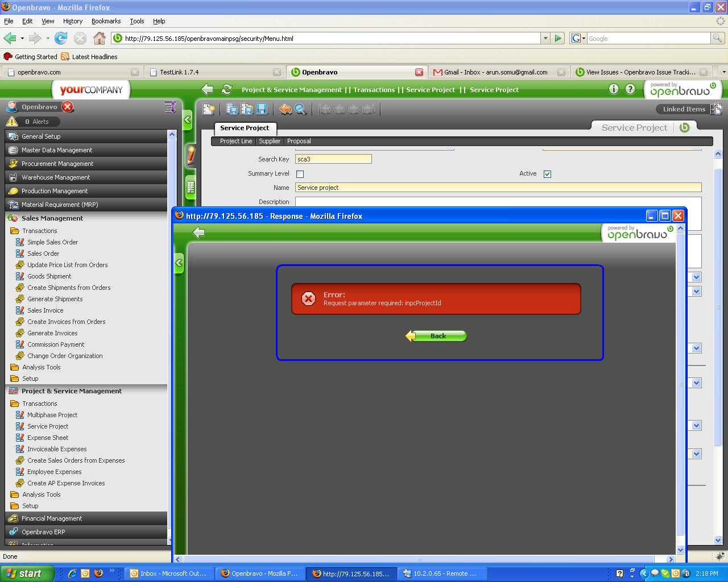
Task: Switch to the grid view icon
Action: [191, 186]
